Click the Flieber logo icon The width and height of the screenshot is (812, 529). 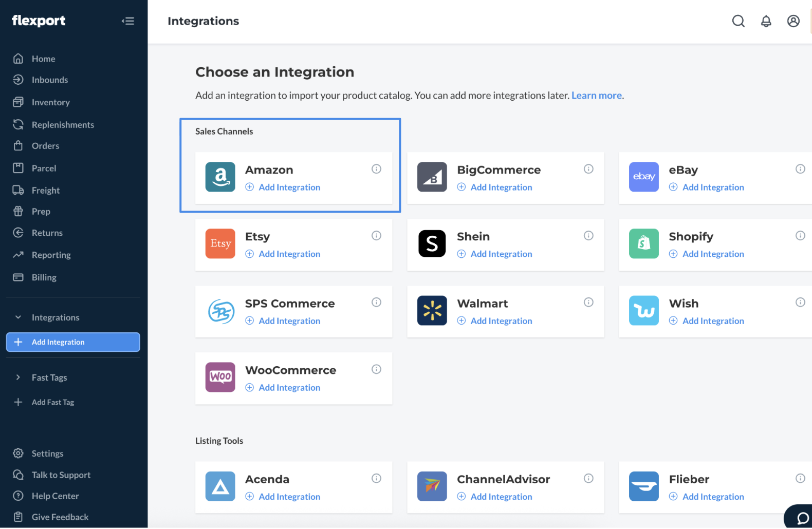[x=644, y=486]
